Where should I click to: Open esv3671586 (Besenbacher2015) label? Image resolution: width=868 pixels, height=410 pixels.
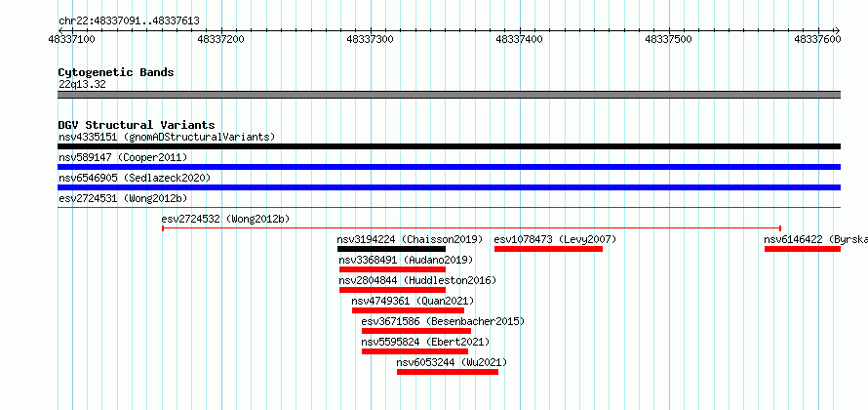443,321
